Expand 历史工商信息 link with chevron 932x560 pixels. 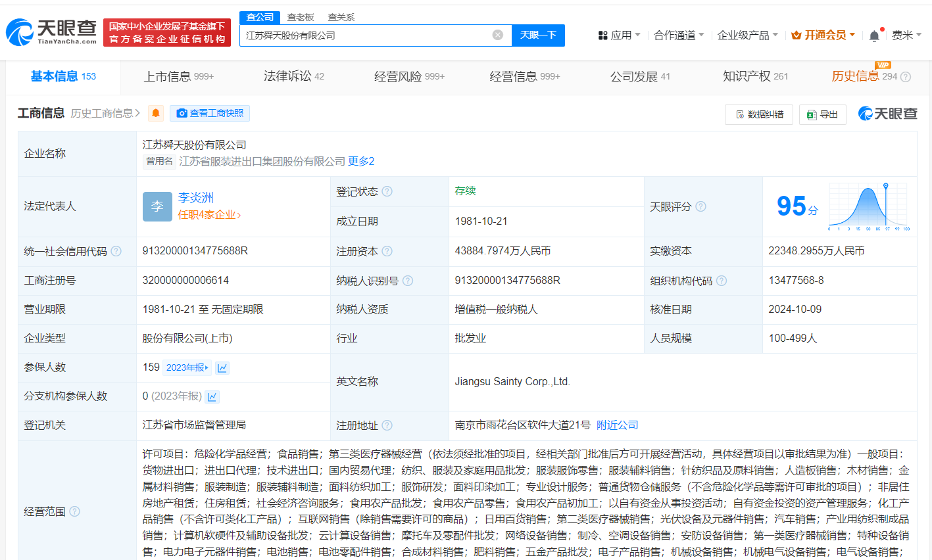(105, 113)
